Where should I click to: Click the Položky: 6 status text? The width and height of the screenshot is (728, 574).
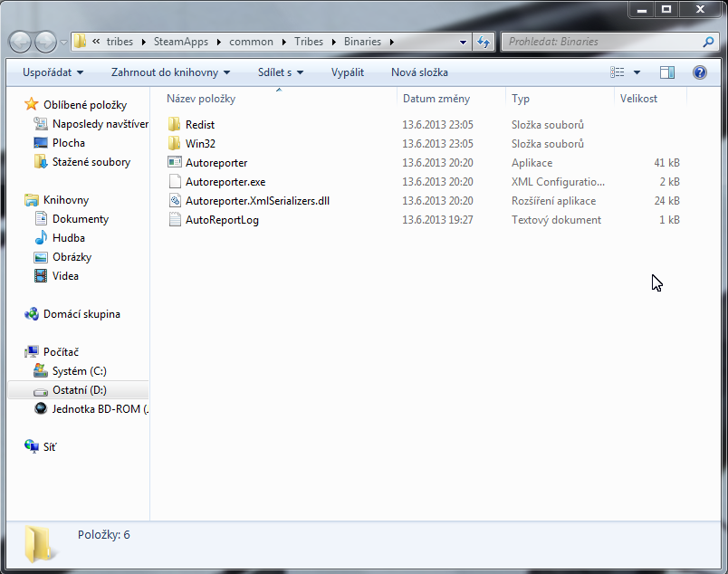104,534
